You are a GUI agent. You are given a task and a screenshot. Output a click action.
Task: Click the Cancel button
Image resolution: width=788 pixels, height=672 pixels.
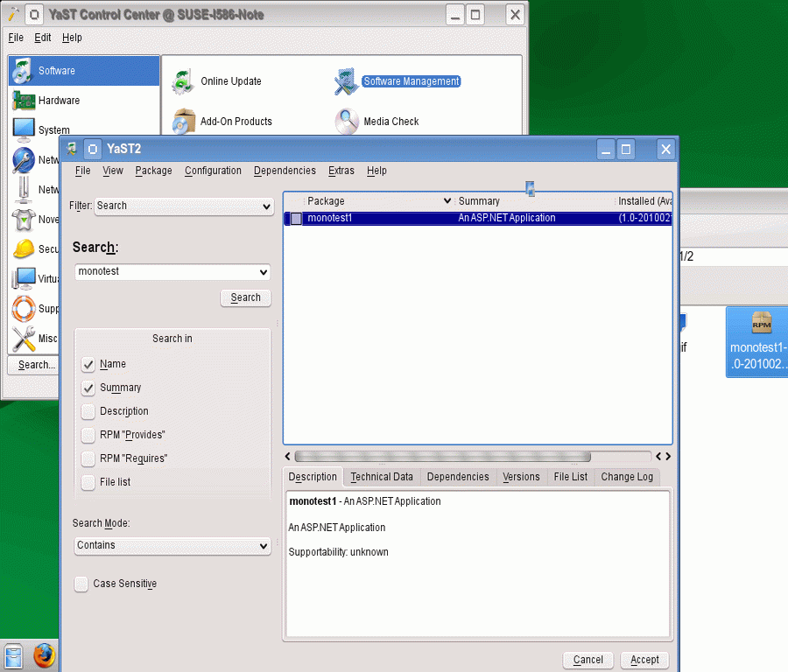[x=588, y=660]
